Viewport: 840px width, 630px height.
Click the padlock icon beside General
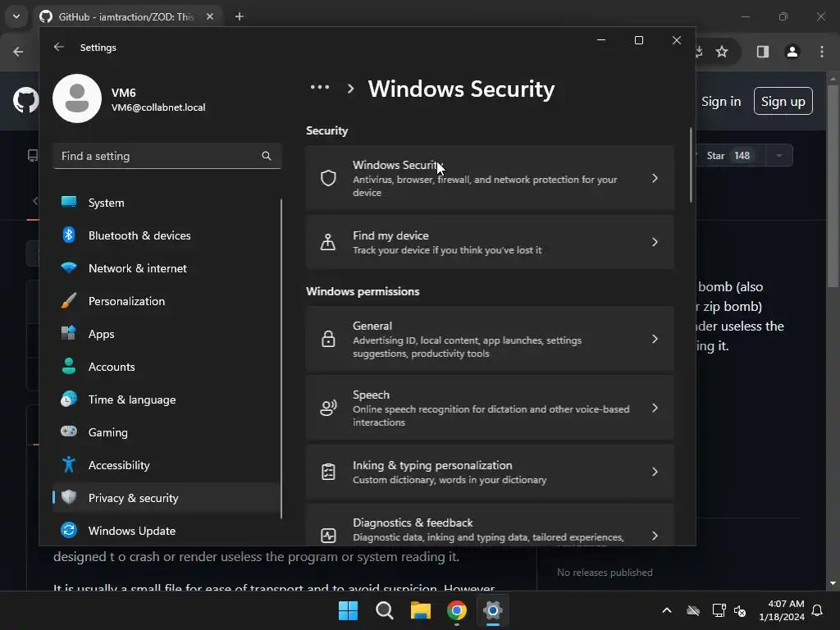click(x=328, y=339)
